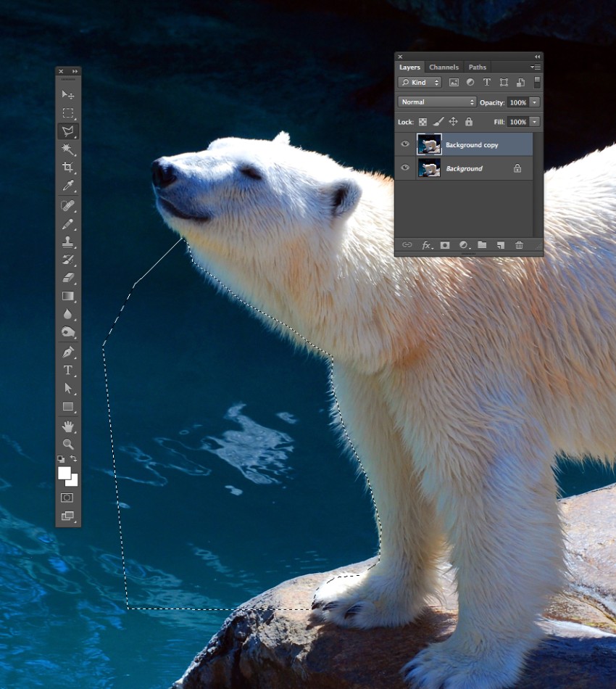Screen dimensions: 616x689
Task: Swap foreground and background colors
Action: (x=74, y=458)
